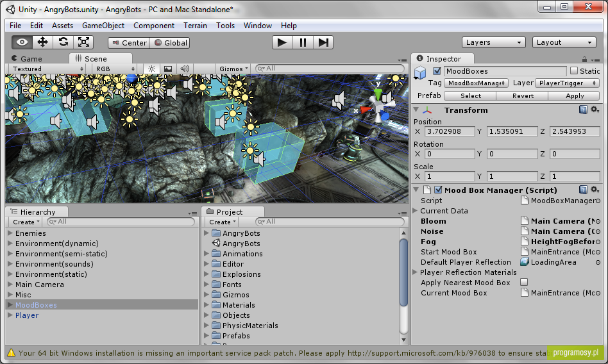Expand the Enemies hierarchy item
Screen dimensions: 608x364
point(10,233)
